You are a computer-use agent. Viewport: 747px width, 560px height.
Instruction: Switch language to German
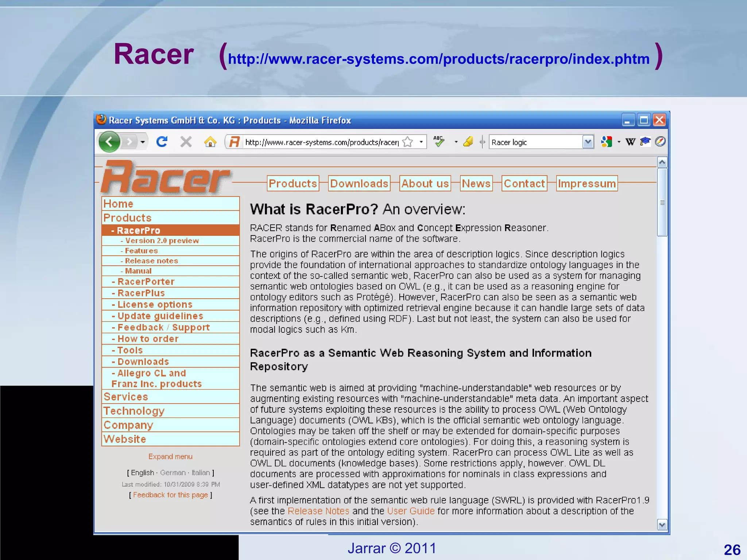tap(173, 472)
